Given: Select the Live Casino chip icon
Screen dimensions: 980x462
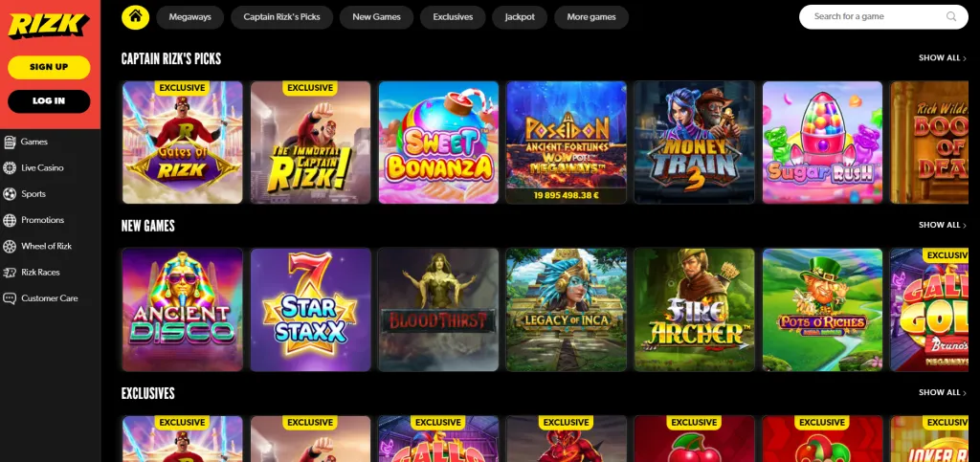Looking at the screenshot, I should (x=10, y=168).
